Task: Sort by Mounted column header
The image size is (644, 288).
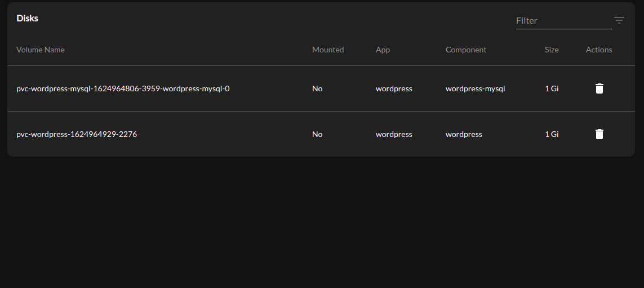Action: coord(328,50)
